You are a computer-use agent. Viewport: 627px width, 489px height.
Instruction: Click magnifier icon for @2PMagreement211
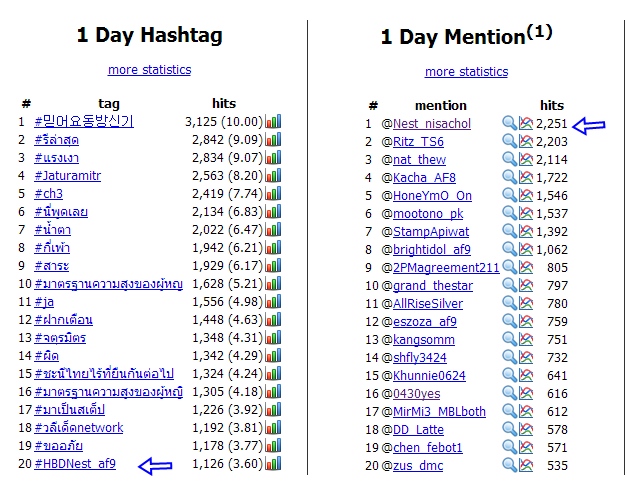tap(509, 267)
